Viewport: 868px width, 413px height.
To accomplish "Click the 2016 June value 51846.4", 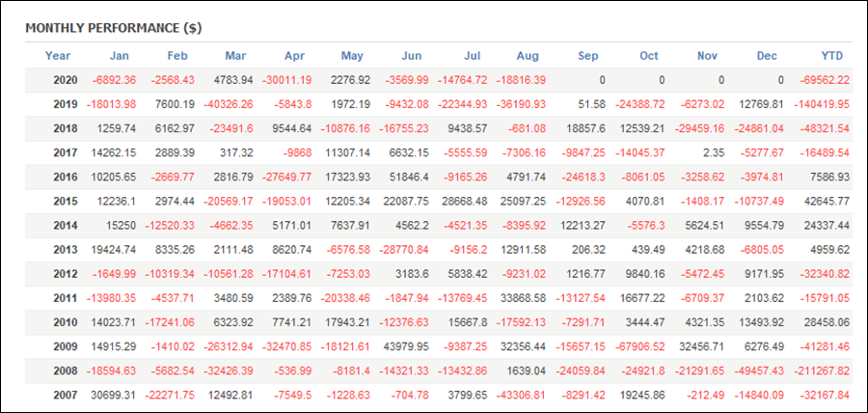I will click(x=405, y=178).
